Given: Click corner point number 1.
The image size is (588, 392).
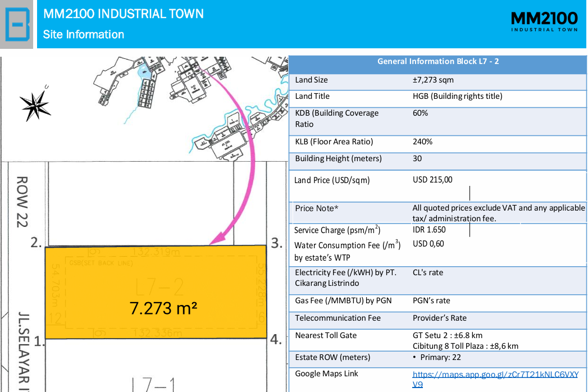Looking at the screenshot, I should pos(39,341).
